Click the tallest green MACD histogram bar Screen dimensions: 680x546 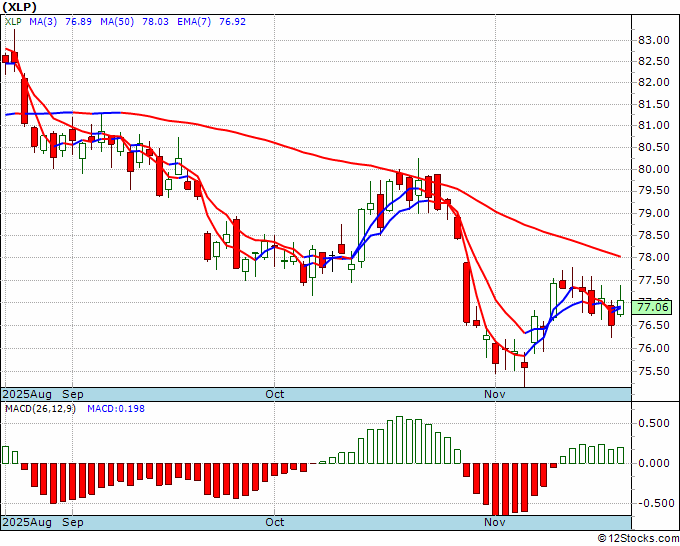pyautogui.click(x=399, y=440)
